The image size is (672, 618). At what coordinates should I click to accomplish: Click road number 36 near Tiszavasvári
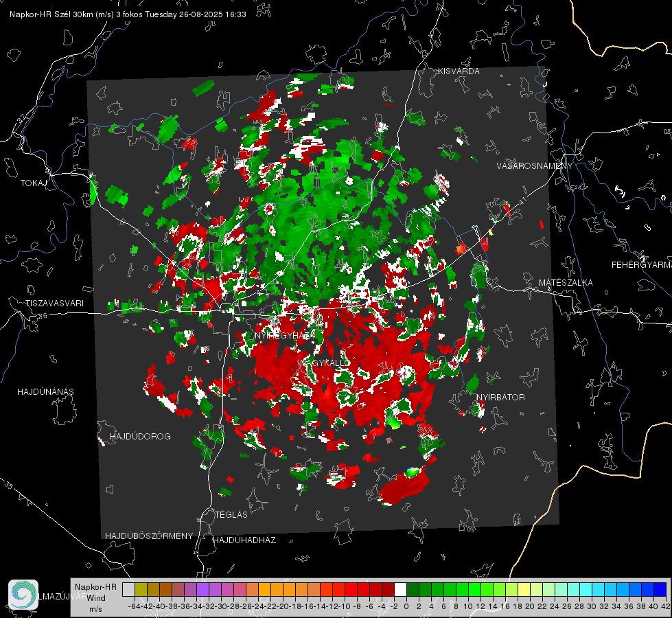(x=43, y=316)
